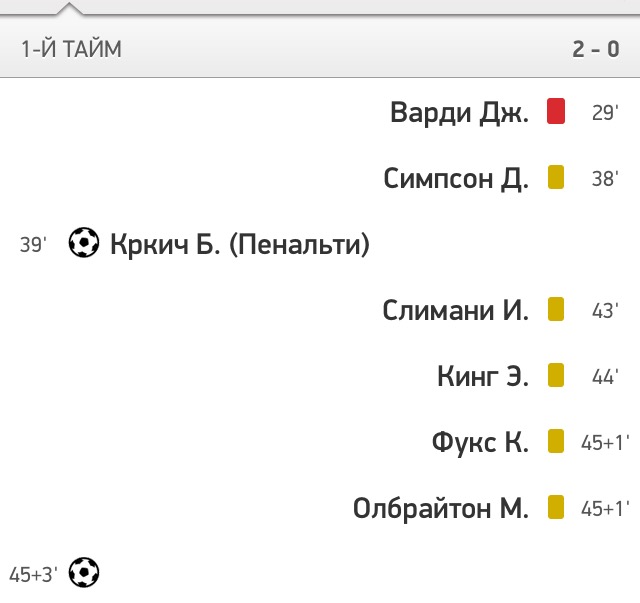Click the goal ball icon beside Кркич Б.

coord(84,243)
